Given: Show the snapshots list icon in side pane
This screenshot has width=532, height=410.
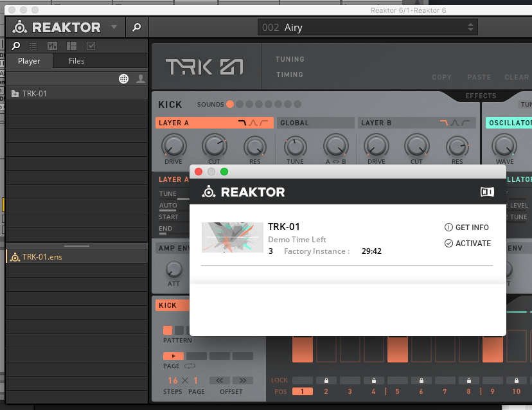Looking at the screenshot, I should point(33,46).
